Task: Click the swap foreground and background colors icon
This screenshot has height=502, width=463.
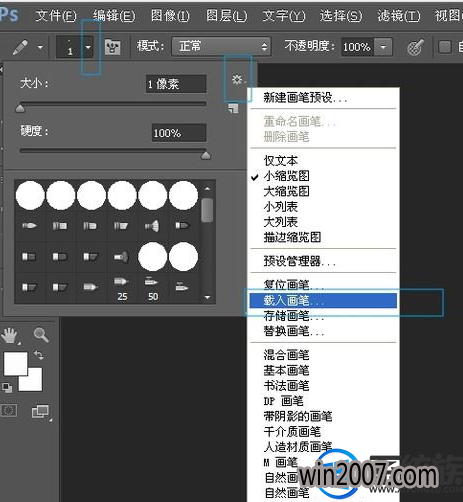Action: tap(39, 355)
